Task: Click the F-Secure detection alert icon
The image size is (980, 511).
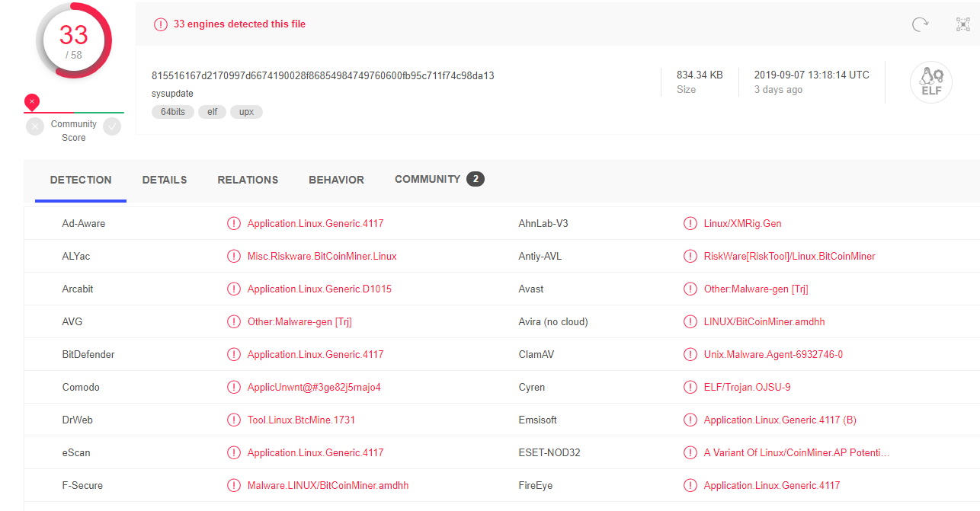Action: coord(234,486)
